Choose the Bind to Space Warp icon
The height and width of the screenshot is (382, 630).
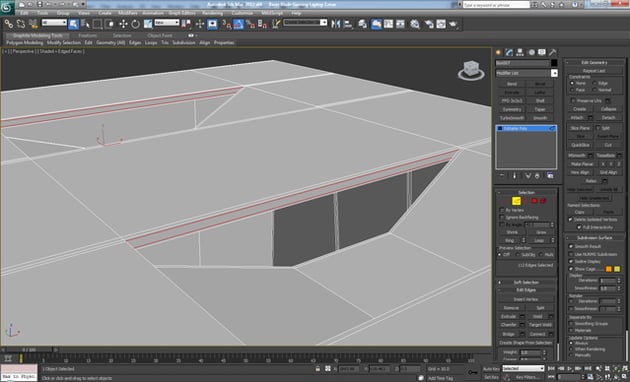(x=33, y=24)
